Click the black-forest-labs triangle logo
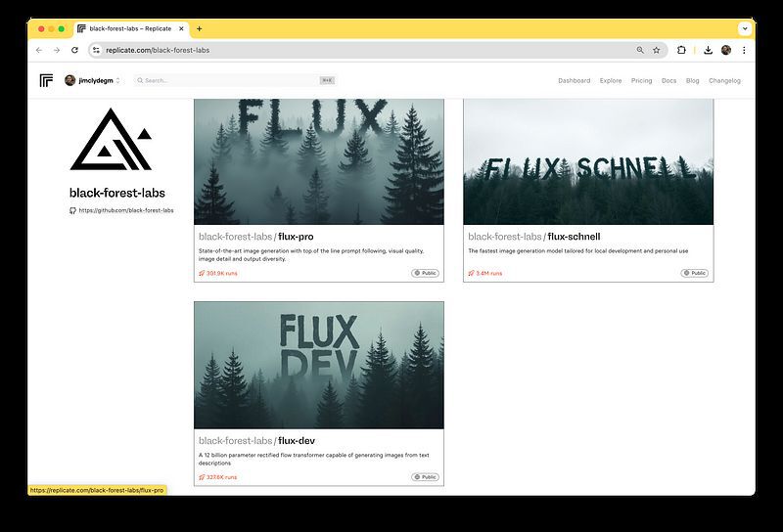This screenshot has height=532, width=783. pyautogui.click(x=111, y=139)
